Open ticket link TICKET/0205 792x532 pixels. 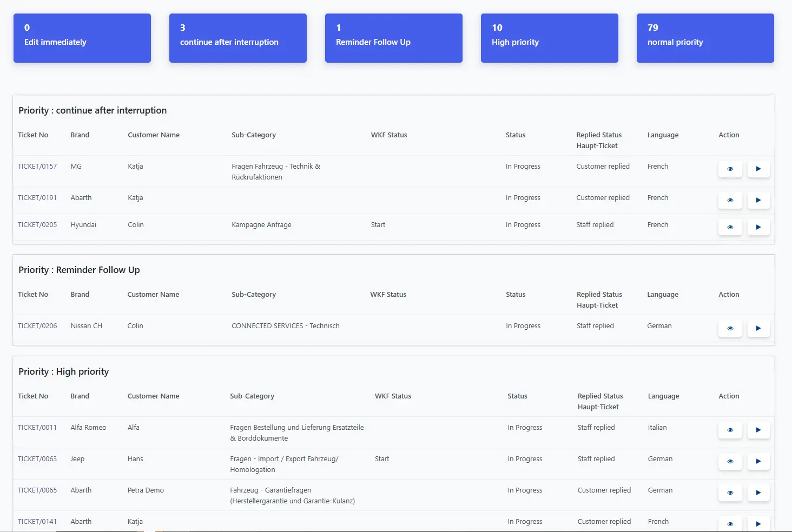[37, 225]
